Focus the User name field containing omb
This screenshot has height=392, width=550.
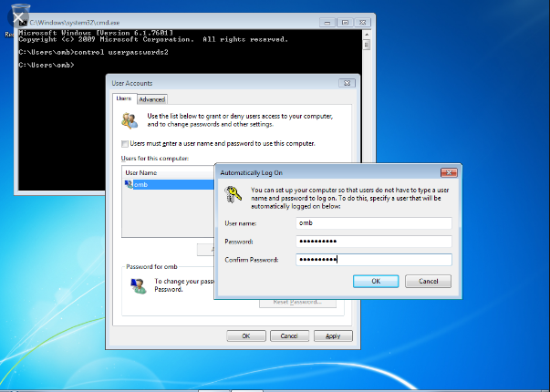tap(374, 223)
